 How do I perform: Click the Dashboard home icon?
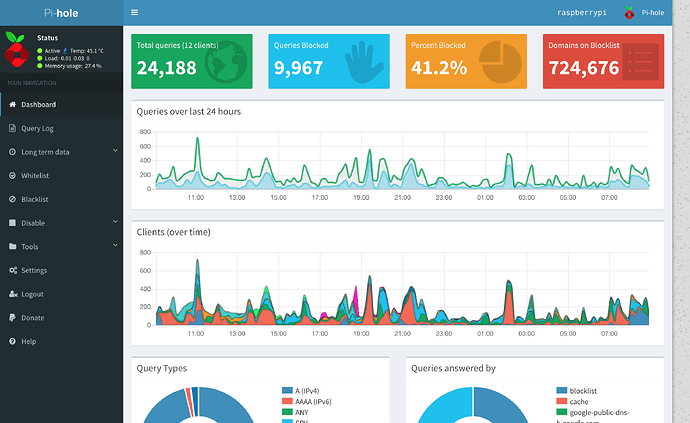12,105
